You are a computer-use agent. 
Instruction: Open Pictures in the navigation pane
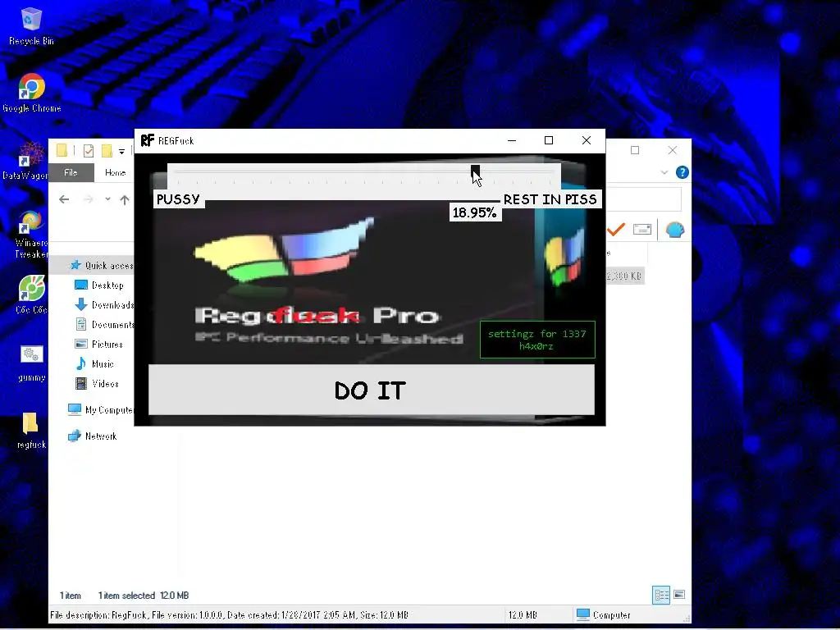coord(99,344)
